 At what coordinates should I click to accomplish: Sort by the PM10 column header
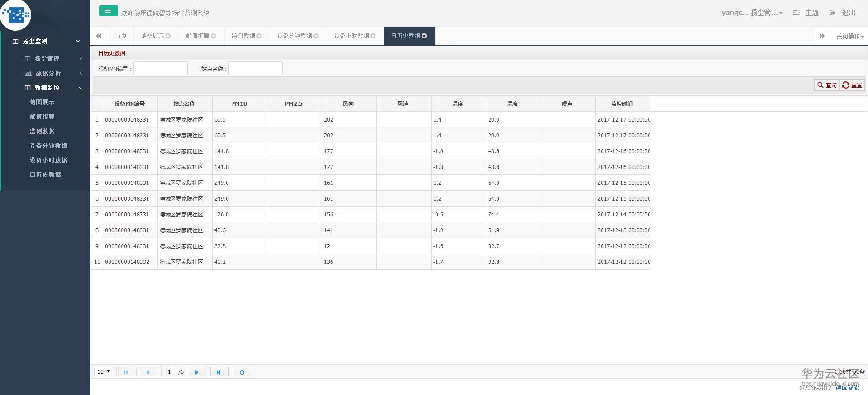(239, 104)
